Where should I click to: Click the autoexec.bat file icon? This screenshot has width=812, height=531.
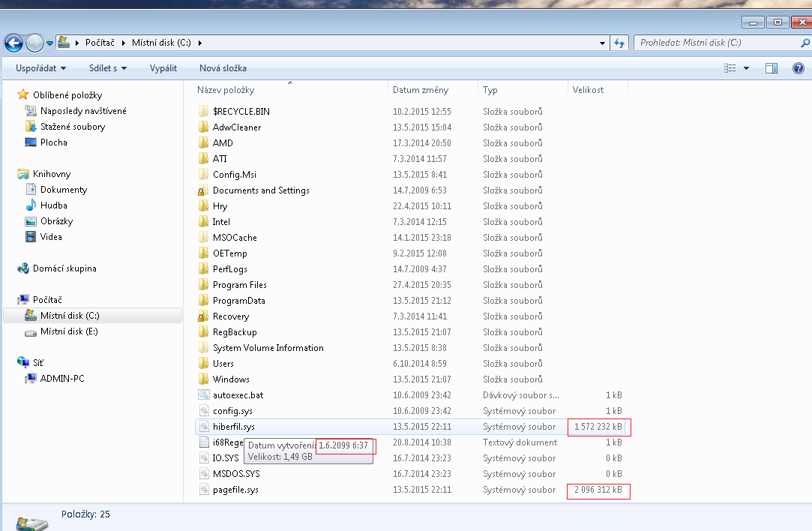coord(204,394)
